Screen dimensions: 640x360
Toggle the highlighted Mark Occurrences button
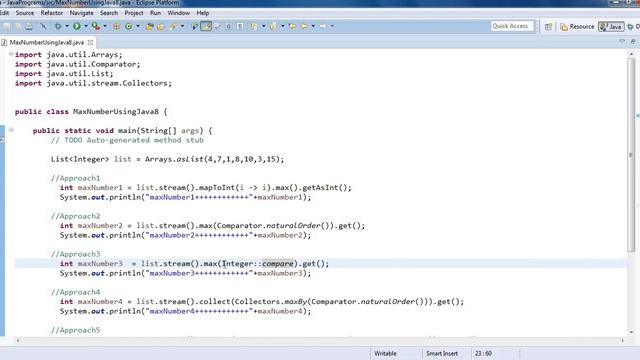(x=206, y=26)
